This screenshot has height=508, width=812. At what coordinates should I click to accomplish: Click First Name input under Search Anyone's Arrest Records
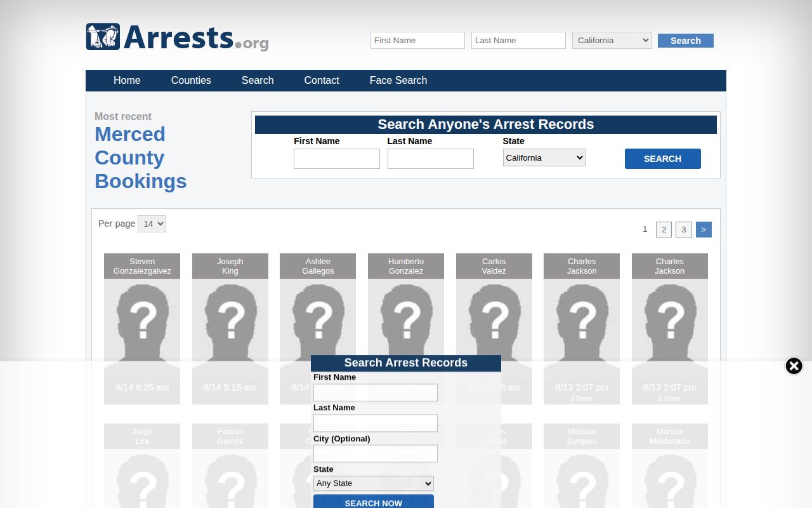pyautogui.click(x=337, y=159)
